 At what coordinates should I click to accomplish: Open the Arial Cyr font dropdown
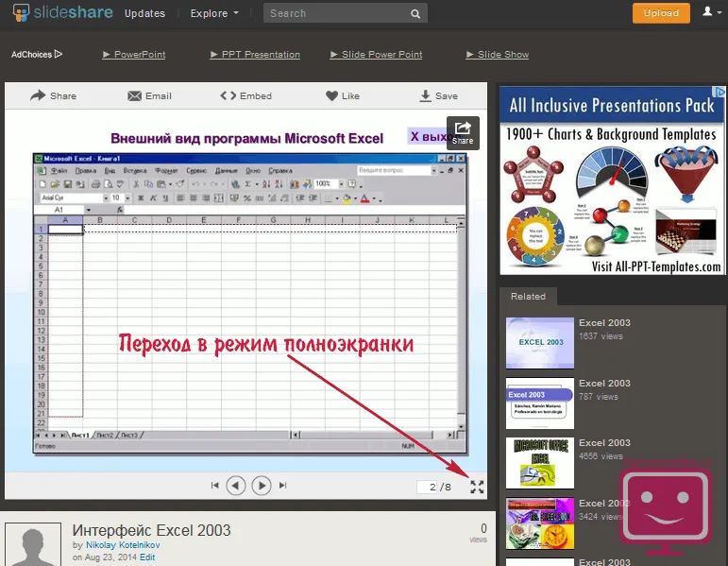106,198
